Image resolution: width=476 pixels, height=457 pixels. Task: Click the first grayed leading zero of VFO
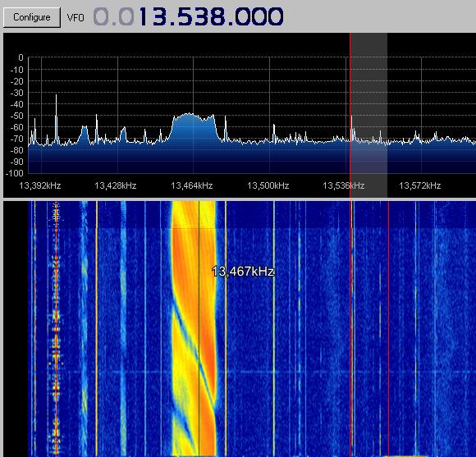pyautogui.click(x=102, y=16)
